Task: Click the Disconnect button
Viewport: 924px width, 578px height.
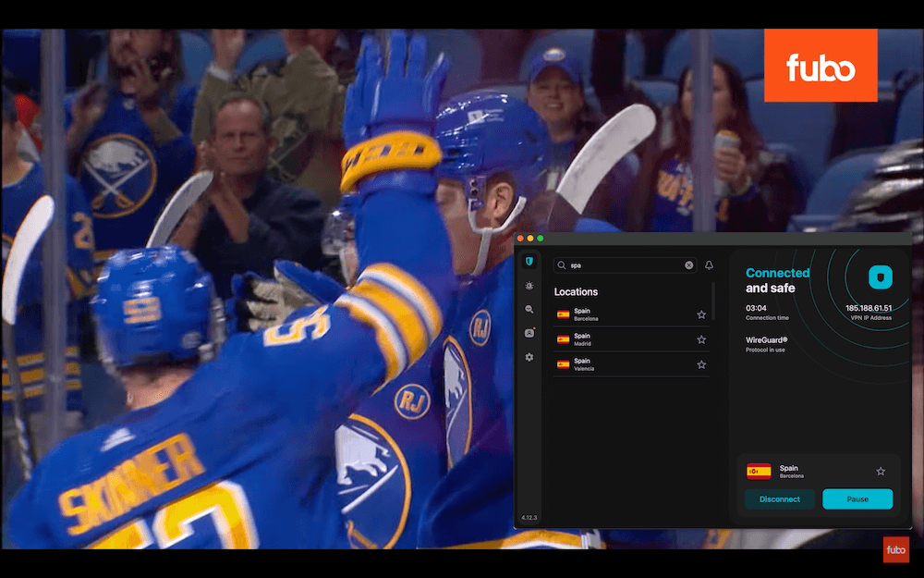Action: 780,499
